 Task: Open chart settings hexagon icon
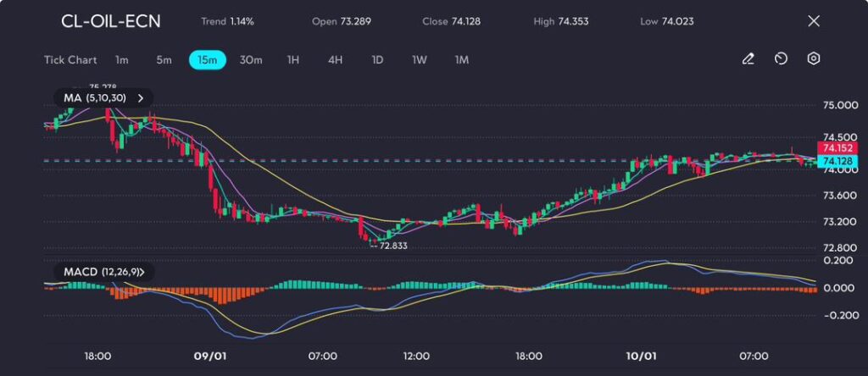[813, 59]
